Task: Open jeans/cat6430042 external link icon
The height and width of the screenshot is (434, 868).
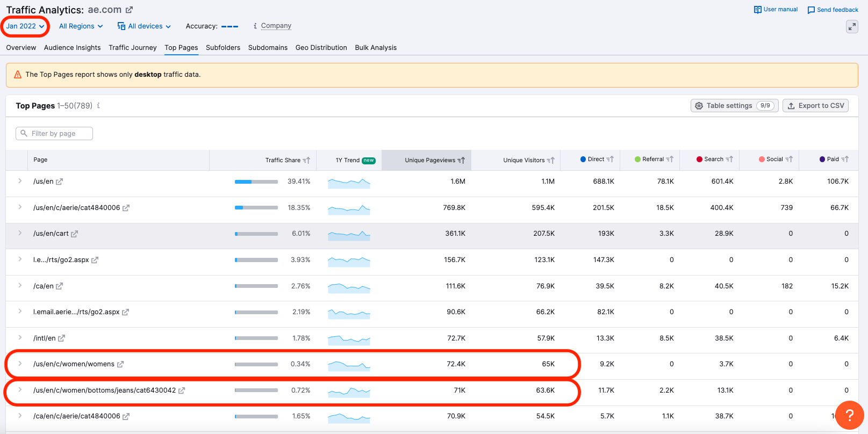Action: [182, 390]
